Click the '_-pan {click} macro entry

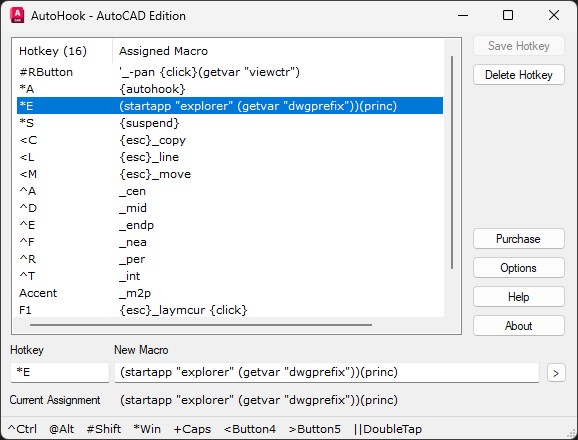click(209, 72)
